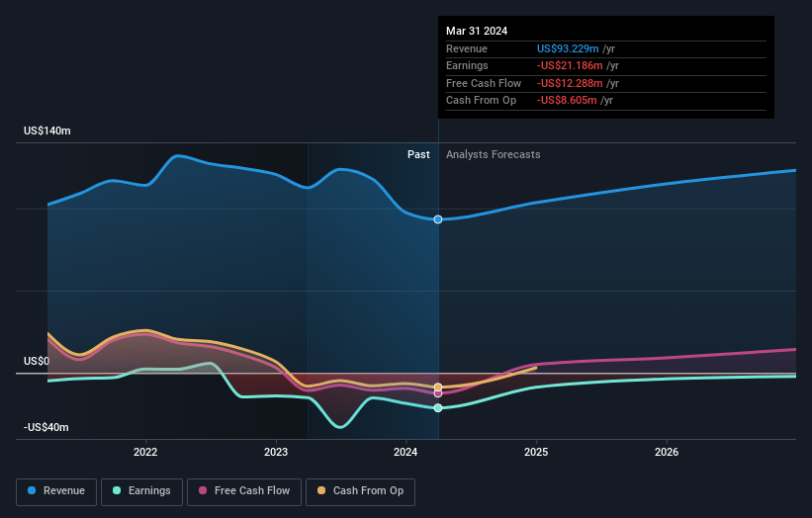Click the blue Revenue legend dot
Image resolution: width=812 pixels, height=518 pixels.
(32, 490)
